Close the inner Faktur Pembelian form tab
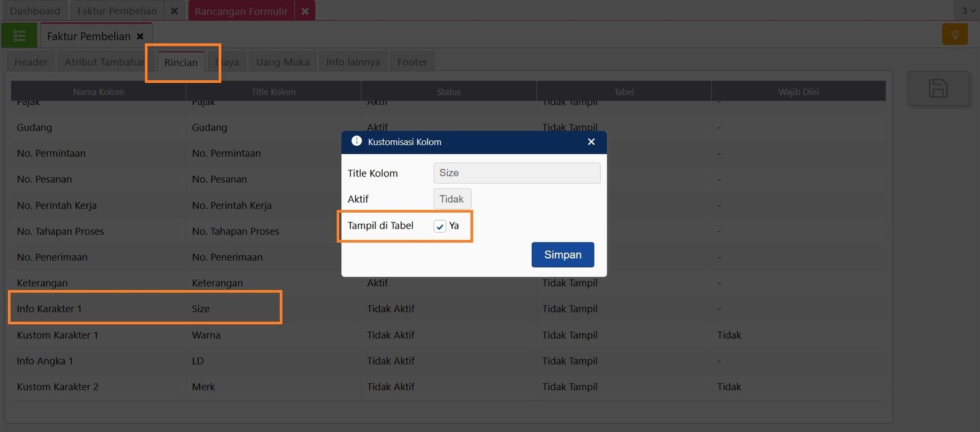 tap(140, 36)
